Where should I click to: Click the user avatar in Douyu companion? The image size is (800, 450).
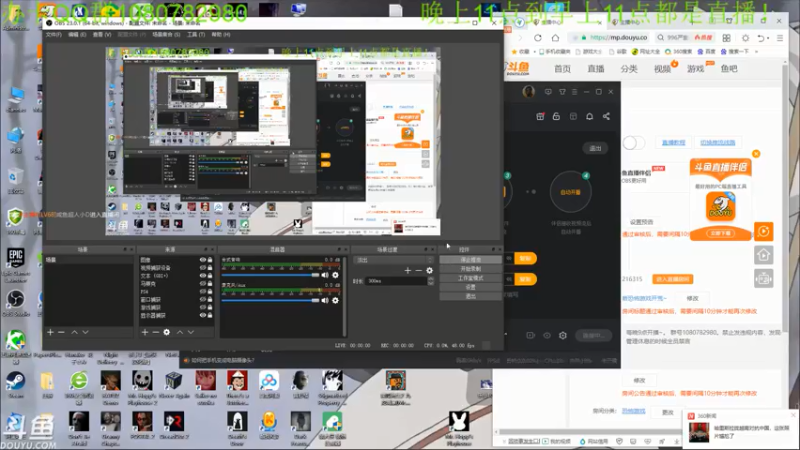529,92
